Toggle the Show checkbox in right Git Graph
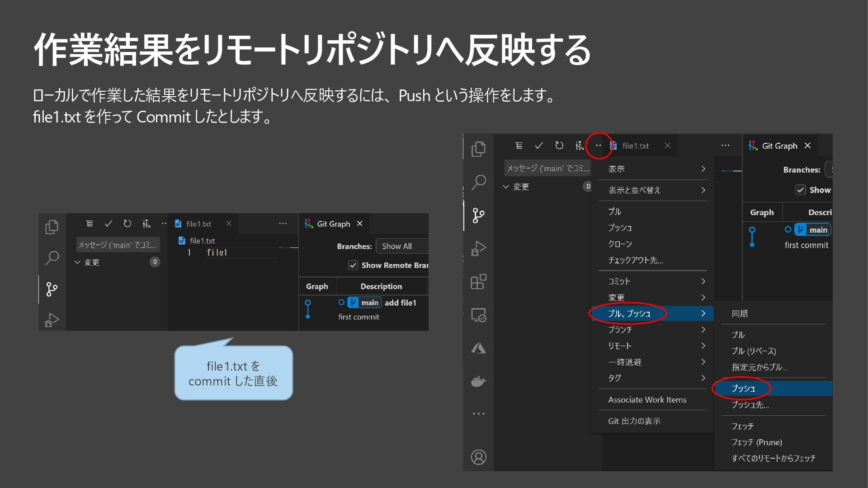This screenshot has height=488, width=868. 801,190
